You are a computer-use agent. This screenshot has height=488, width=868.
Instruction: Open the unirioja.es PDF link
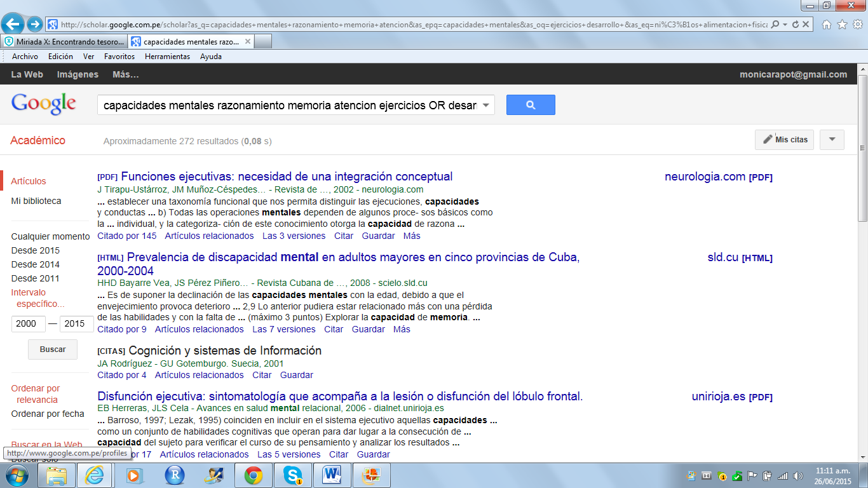[x=732, y=396]
